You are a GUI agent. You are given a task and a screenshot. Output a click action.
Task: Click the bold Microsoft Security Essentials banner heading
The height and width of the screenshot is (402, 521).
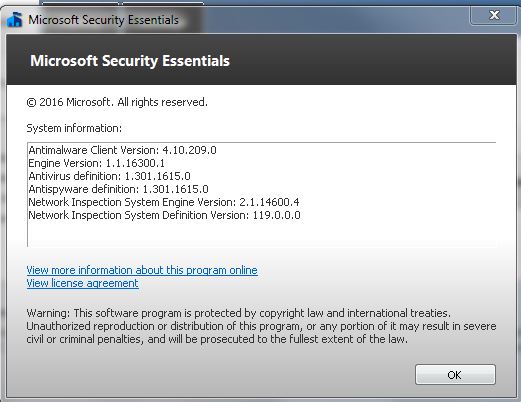pyautogui.click(x=130, y=61)
